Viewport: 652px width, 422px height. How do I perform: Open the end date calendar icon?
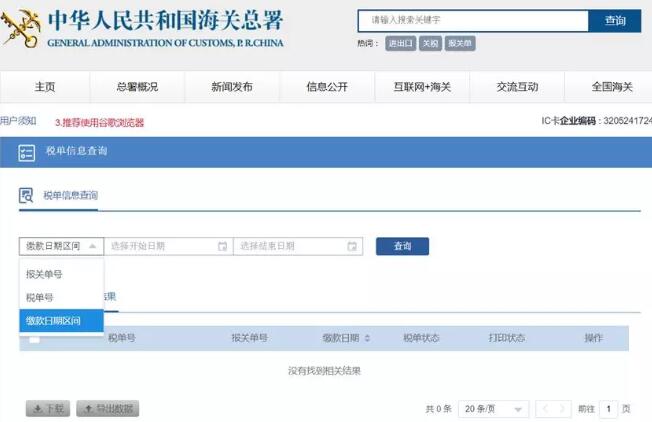point(352,246)
